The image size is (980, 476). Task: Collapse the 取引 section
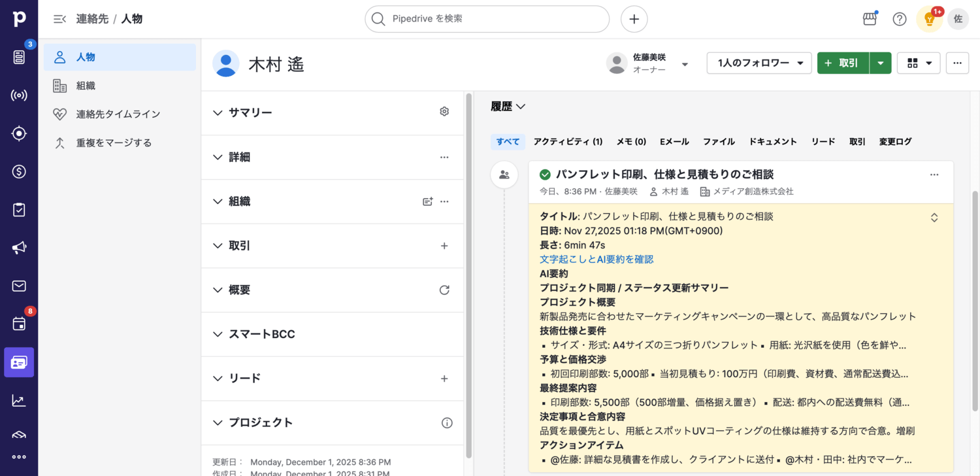tap(218, 246)
